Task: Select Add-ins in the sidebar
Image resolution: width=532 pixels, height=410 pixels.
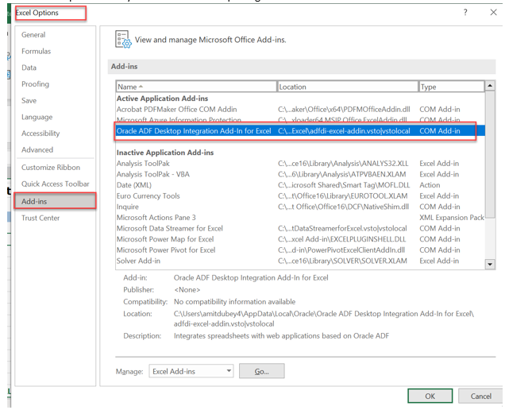Action: 55,201
